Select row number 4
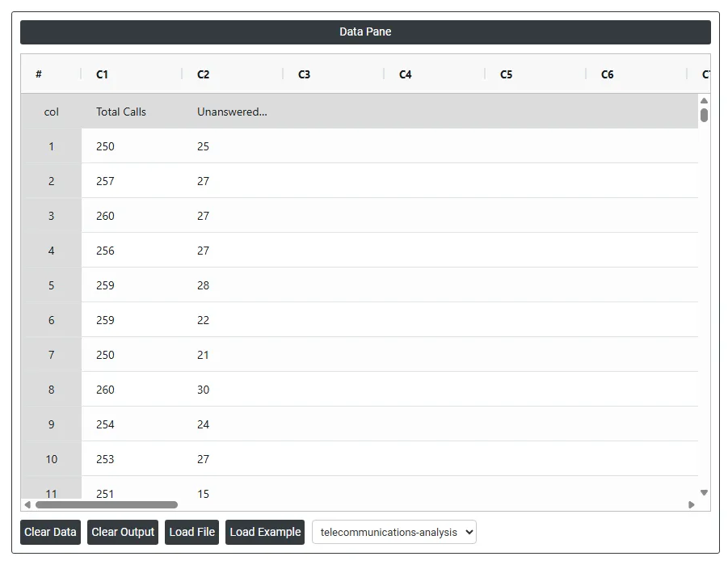 click(x=51, y=251)
